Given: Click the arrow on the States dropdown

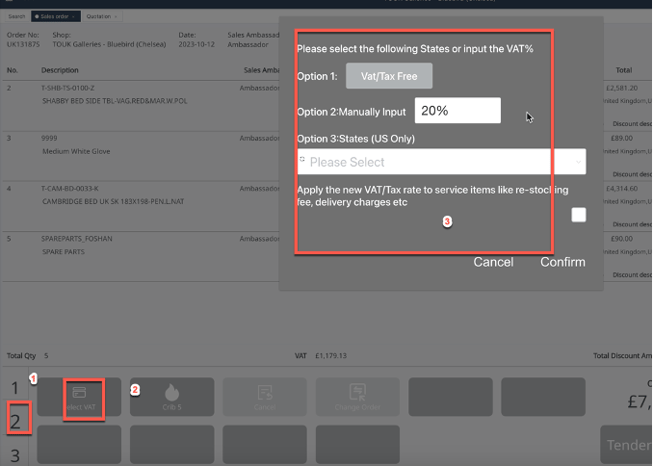Looking at the screenshot, I should 578,162.
